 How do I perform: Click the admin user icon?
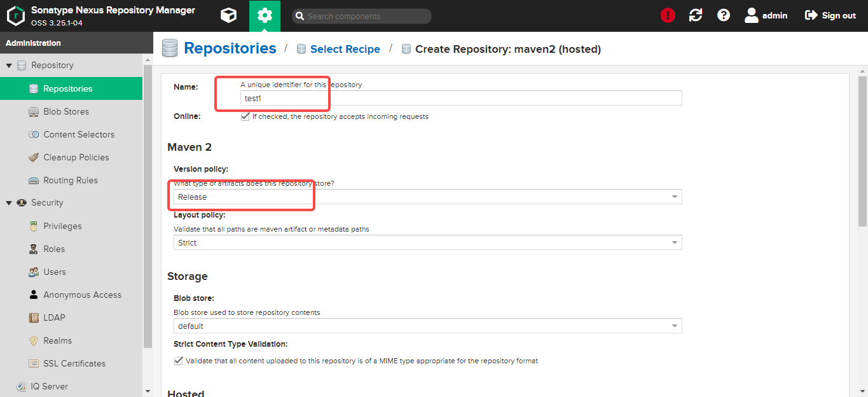tap(752, 15)
